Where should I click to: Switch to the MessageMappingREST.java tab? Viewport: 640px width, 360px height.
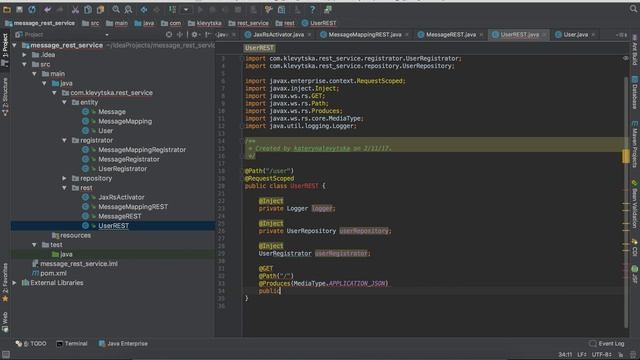tap(365, 35)
